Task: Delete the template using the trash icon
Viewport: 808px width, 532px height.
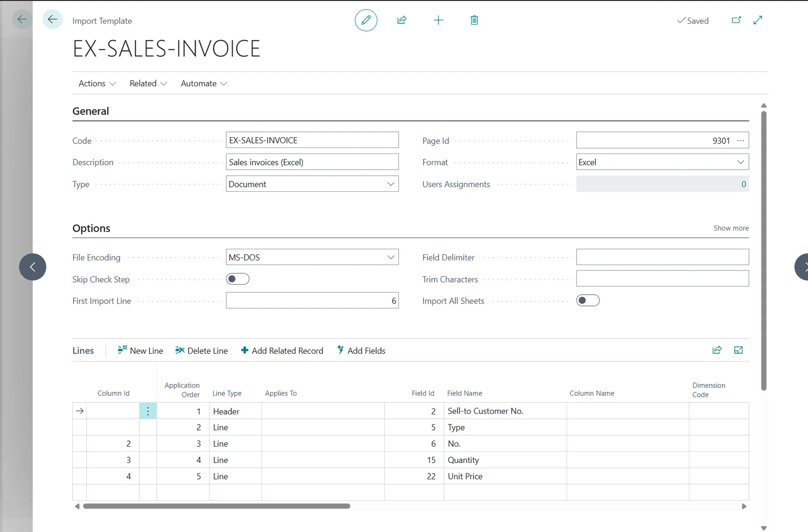Action: coord(474,20)
